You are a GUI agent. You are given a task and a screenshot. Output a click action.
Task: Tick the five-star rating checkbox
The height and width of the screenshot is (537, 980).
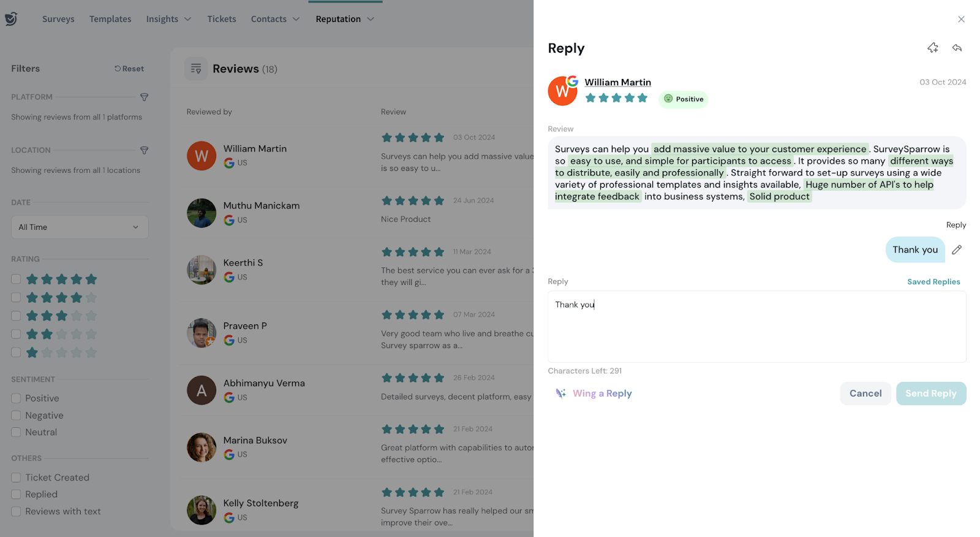(16, 280)
